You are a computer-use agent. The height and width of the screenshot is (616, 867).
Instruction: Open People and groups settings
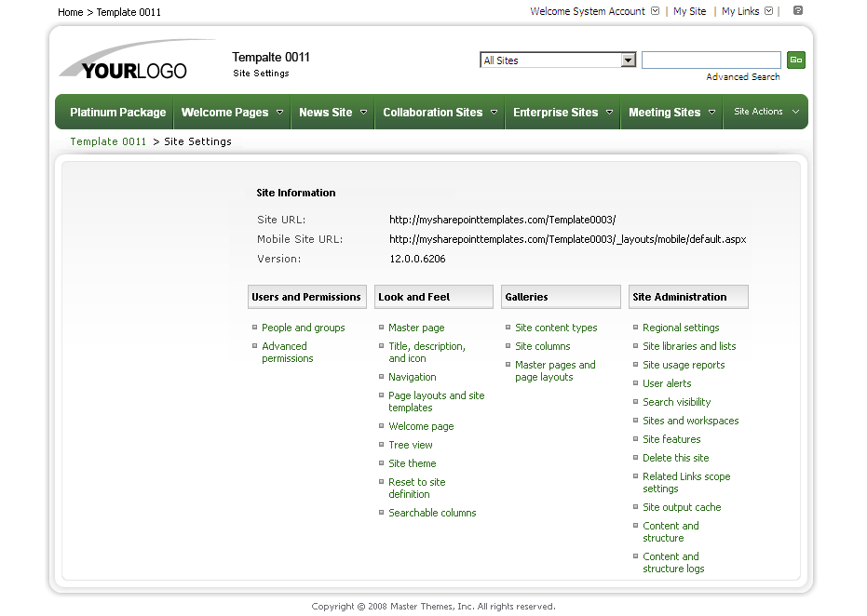pos(303,328)
